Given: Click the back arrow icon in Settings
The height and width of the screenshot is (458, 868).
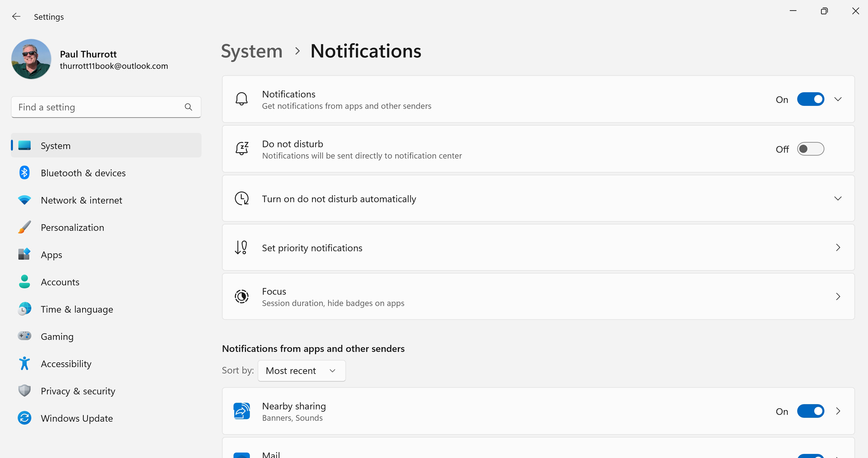Looking at the screenshot, I should [x=16, y=17].
